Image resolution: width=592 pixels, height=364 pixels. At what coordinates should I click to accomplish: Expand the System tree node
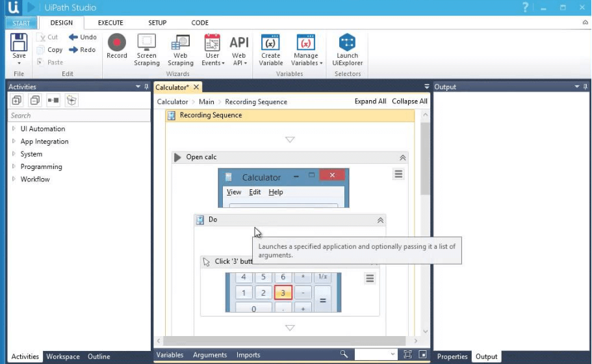pyautogui.click(x=14, y=153)
